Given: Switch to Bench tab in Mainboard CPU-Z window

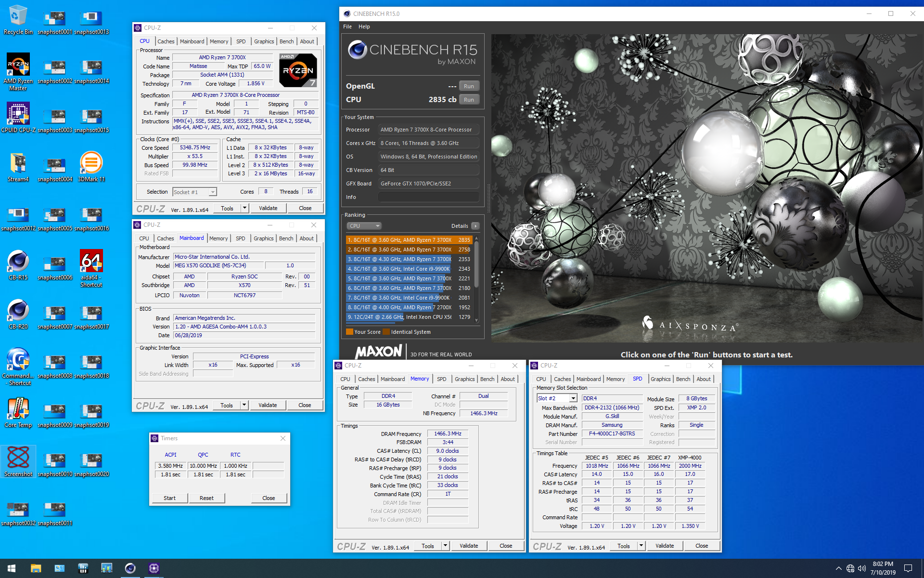Looking at the screenshot, I should coord(286,238).
